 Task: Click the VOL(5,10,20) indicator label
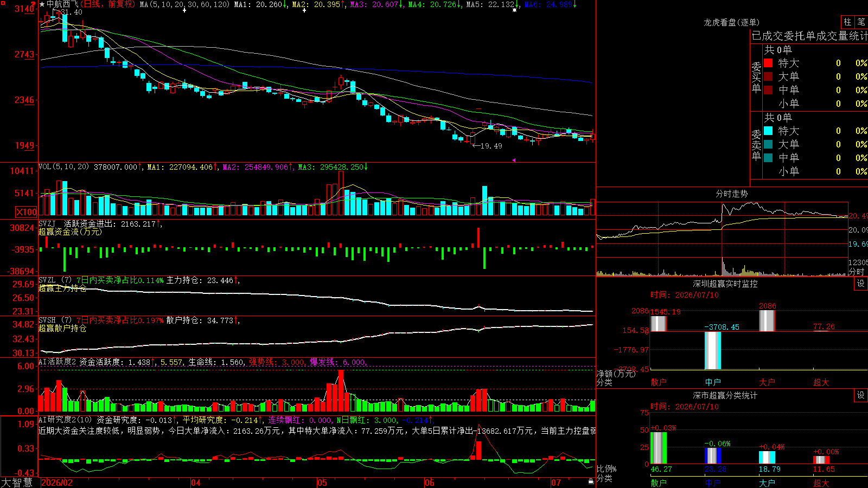(63, 167)
